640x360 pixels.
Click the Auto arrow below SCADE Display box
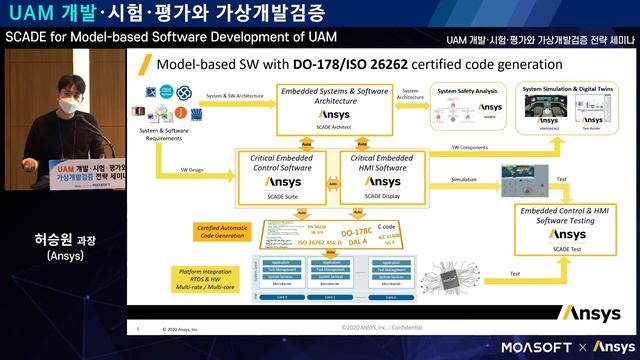point(358,213)
